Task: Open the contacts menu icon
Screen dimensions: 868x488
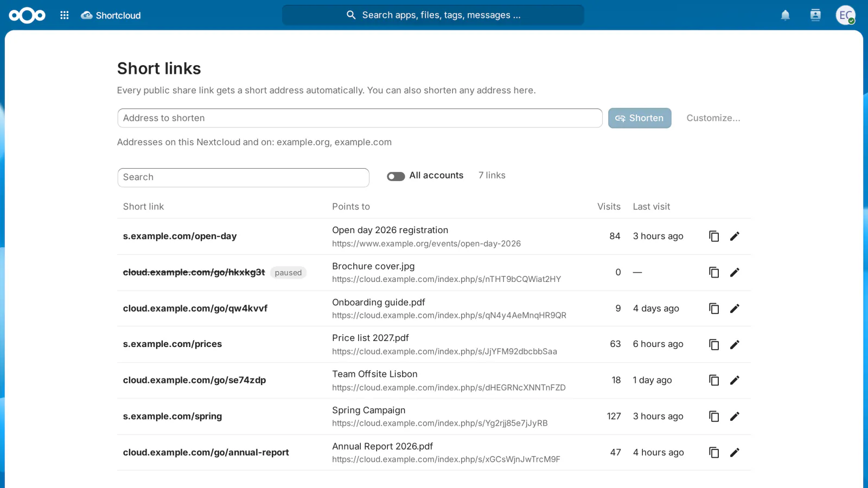Action: [x=815, y=15]
